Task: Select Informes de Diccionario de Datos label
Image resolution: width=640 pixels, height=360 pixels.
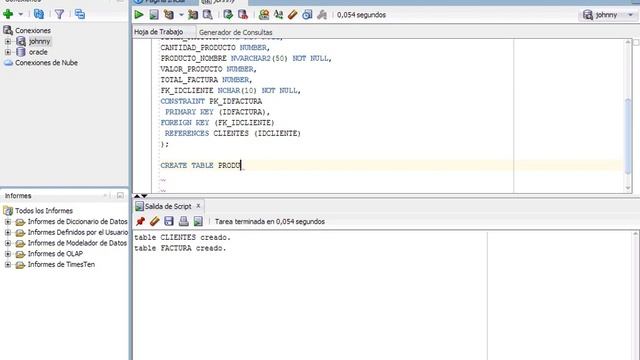Action: [78, 222]
